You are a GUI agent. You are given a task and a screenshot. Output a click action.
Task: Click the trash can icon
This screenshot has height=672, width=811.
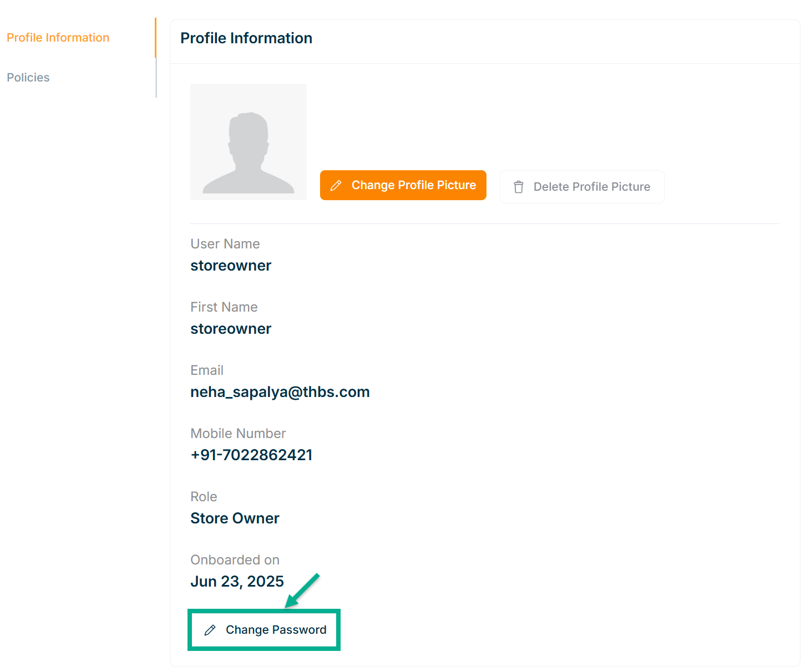519,187
